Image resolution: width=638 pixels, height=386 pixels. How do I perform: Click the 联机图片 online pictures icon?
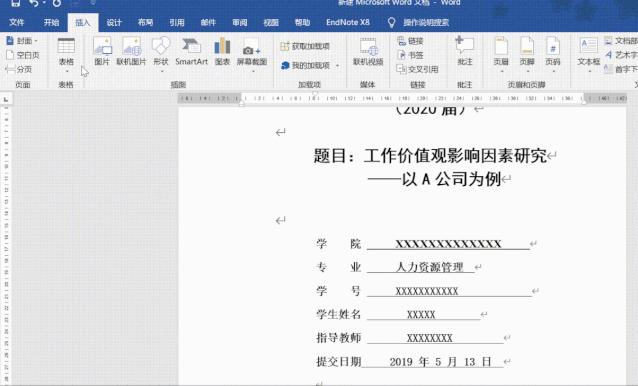[x=131, y=51]
